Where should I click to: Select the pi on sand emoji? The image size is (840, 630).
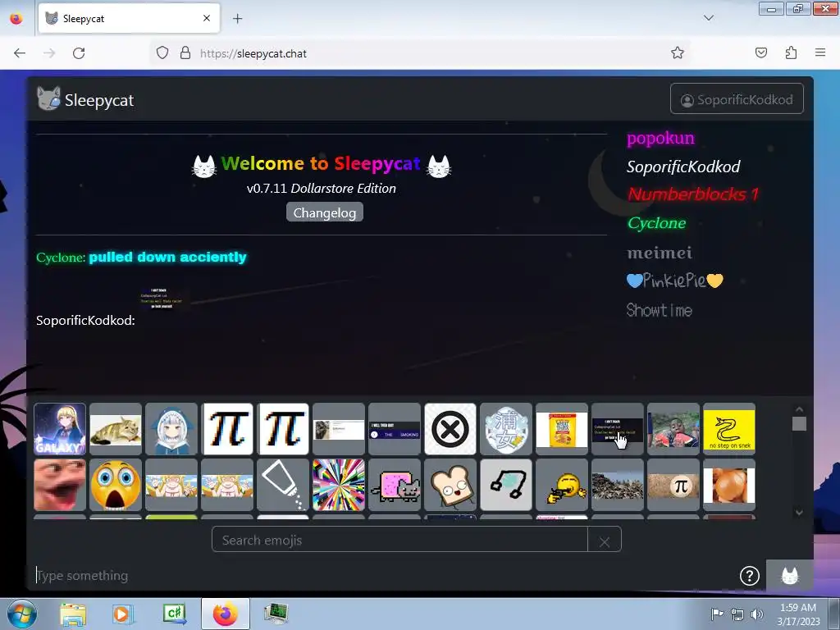pos(673,485)
